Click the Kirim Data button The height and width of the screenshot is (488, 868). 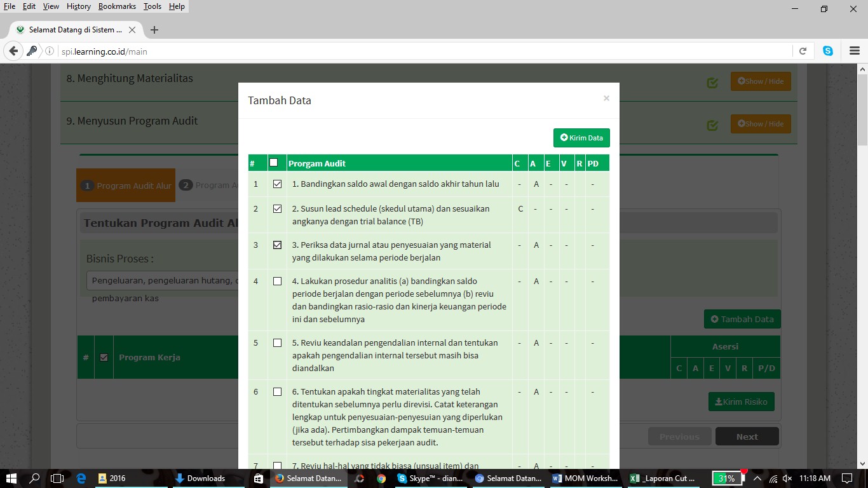tap(581, 138)
